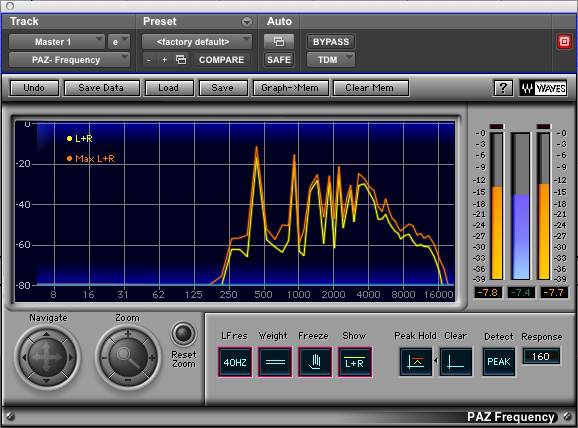Viewport: 578px width, 428px height.
Task: Click the Clear Mem button
Action: (x=370, y=88)
